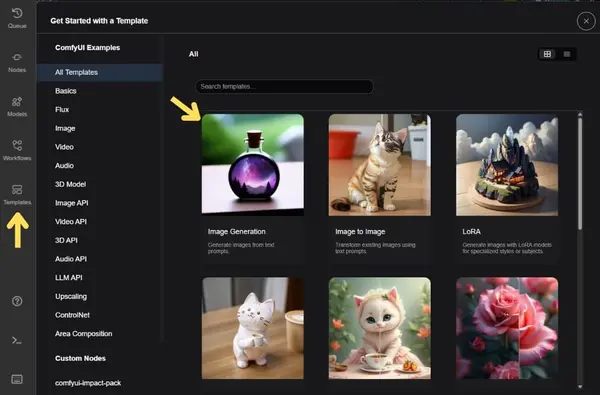The width and height of the screenshot is (600, 395).
Task: Select the Image API category
Action: pos(100,203)
